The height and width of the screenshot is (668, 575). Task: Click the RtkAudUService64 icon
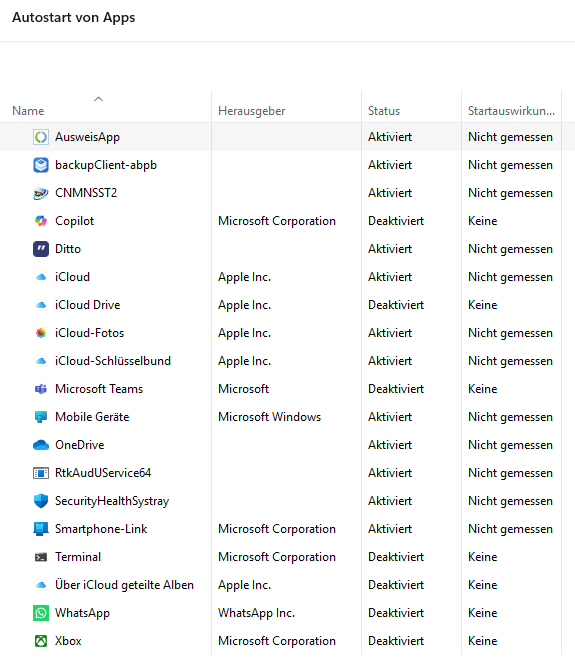(41, 473)
